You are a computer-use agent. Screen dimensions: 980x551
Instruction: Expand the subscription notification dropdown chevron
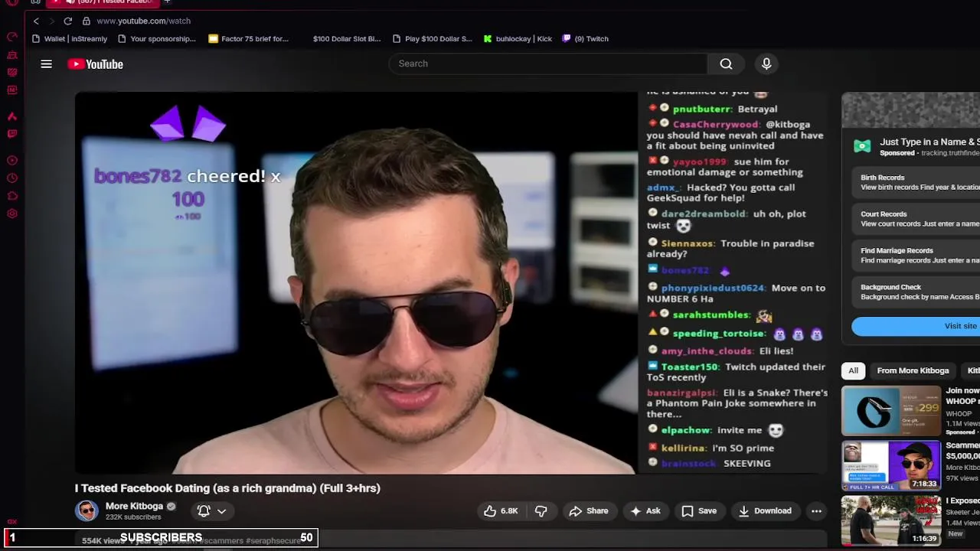coord(222,511)
